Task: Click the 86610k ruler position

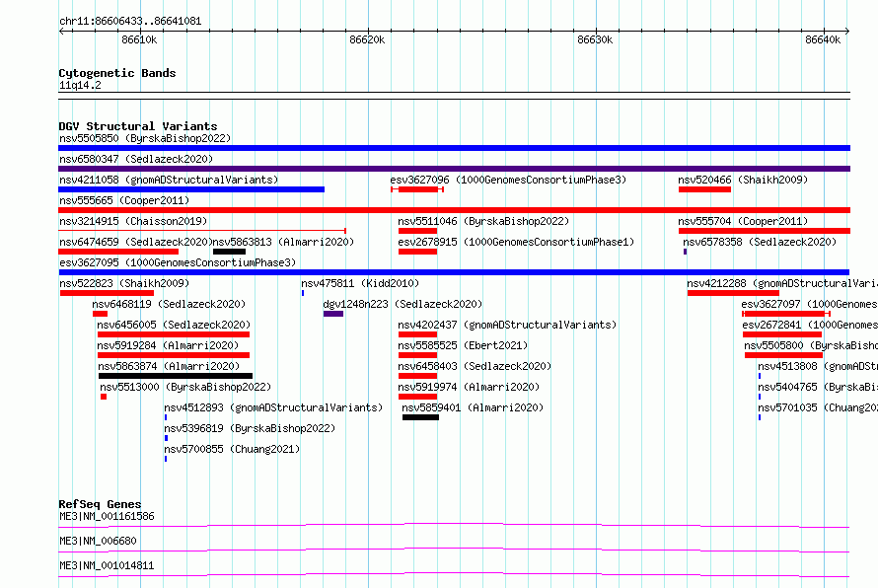Action: tap(139, 39)
